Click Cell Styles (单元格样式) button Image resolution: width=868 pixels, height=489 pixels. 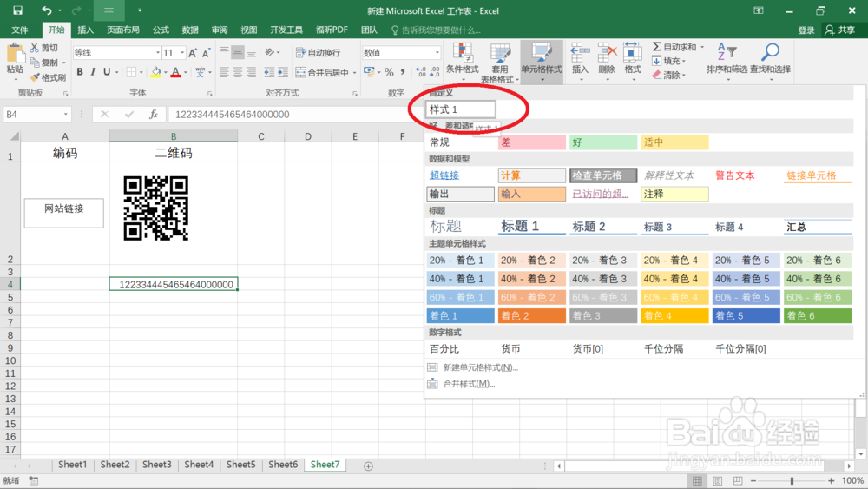(542, 62)
